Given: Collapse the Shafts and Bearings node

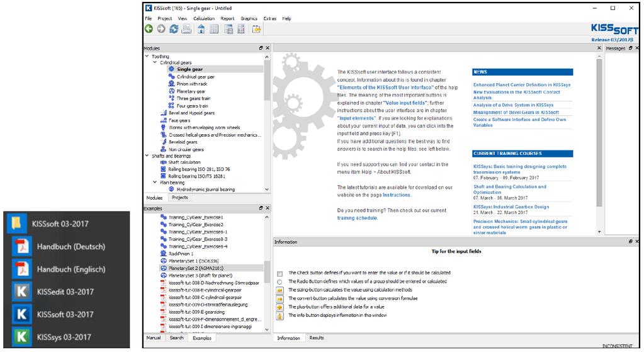Looking at the screenshot, I should pyautogui.click(x=147, y=156).
